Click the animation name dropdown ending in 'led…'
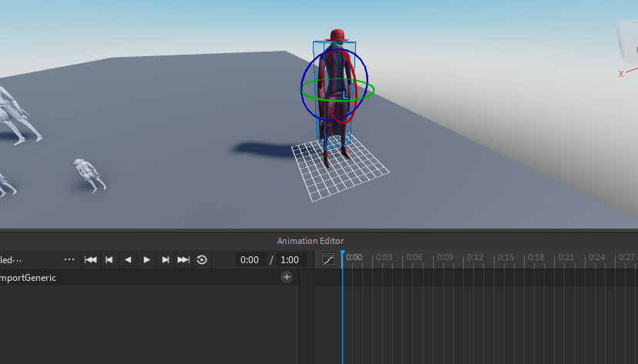 (x=11, y=260)
